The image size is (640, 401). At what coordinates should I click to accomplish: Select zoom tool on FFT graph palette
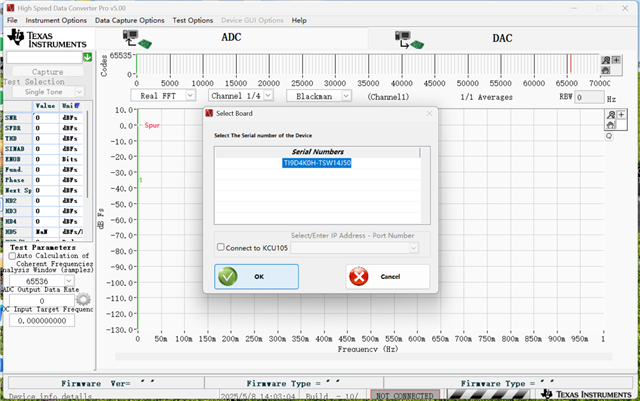[x=611, y=115]
